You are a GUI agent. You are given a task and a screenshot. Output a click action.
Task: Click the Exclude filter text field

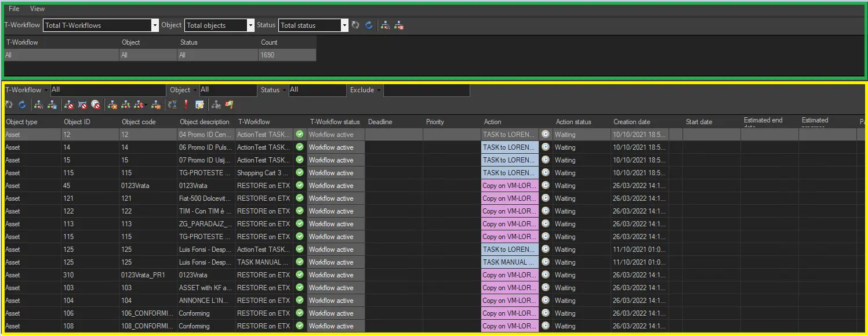[426, 91]
